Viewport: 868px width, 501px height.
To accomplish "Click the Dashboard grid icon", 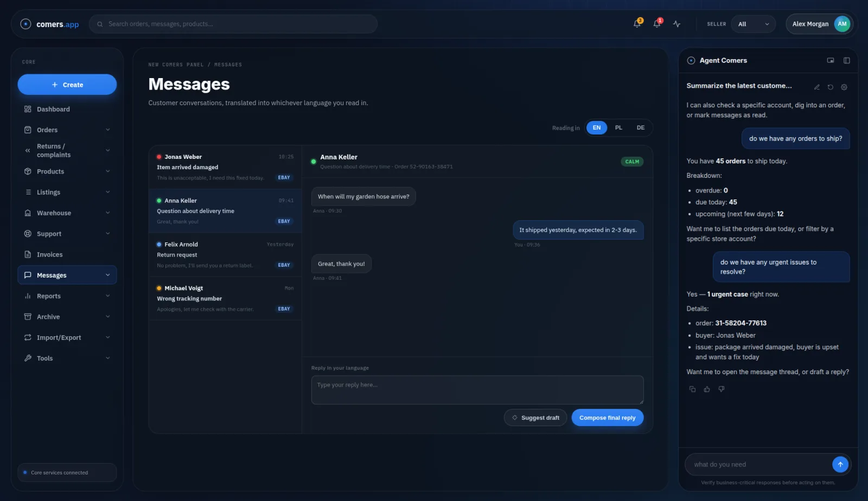I will point(28,109).
